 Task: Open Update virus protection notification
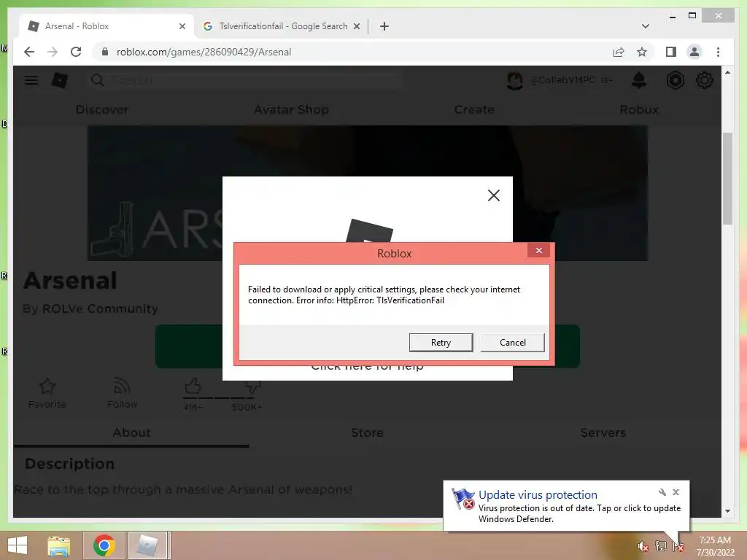click(566, 506)
